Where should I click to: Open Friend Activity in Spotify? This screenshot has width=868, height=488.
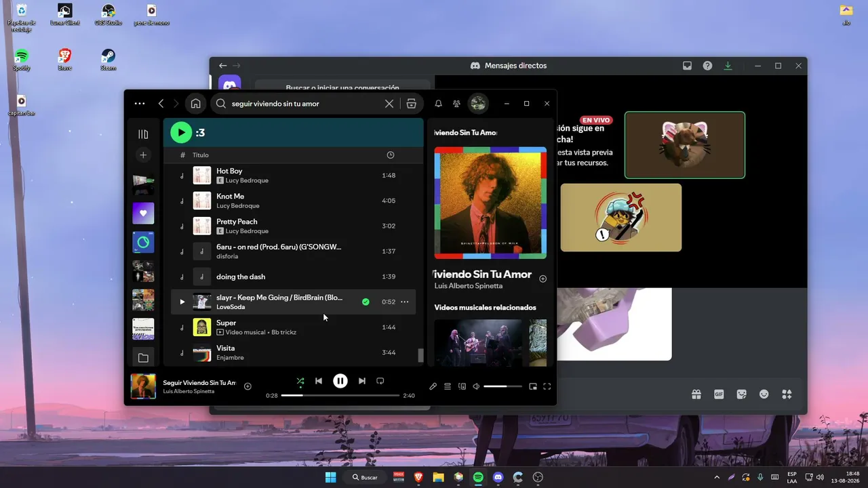click(456, 104)
